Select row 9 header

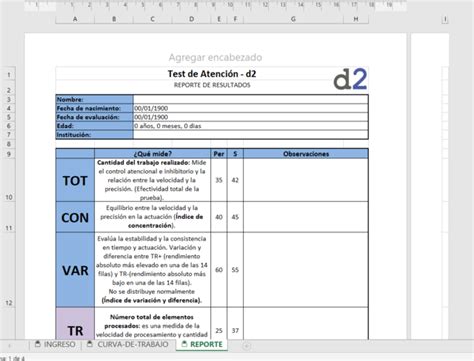9,154
